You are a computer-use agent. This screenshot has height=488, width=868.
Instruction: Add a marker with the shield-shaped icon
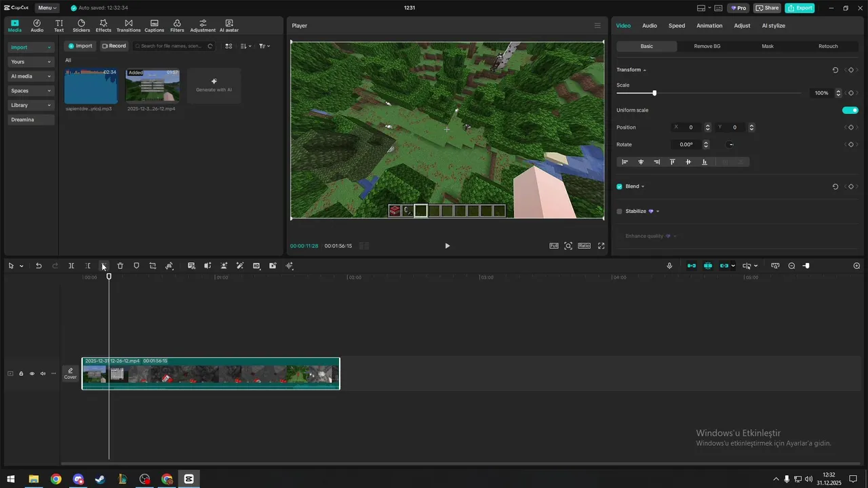136,266
